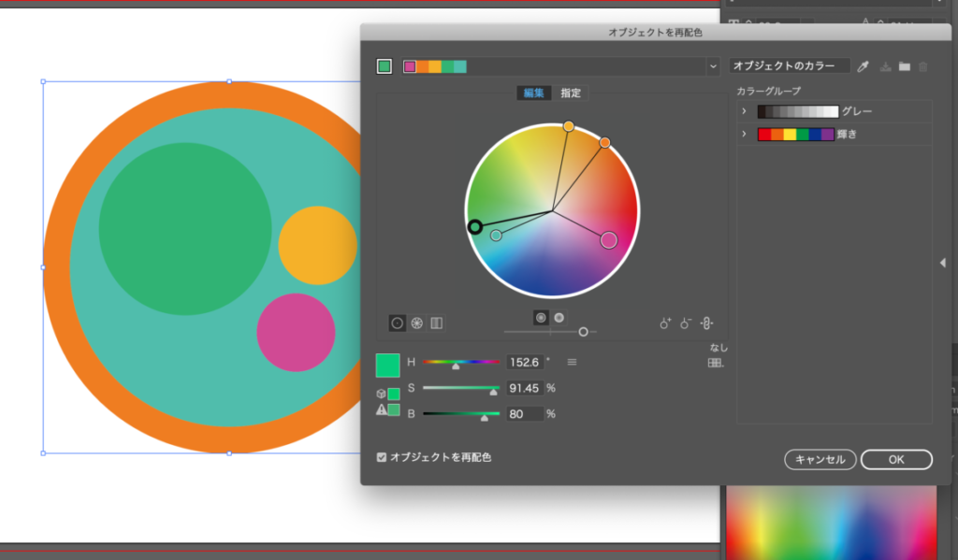Click the OK button
Viewport: 958px width, 560px height.
[896, 459]
